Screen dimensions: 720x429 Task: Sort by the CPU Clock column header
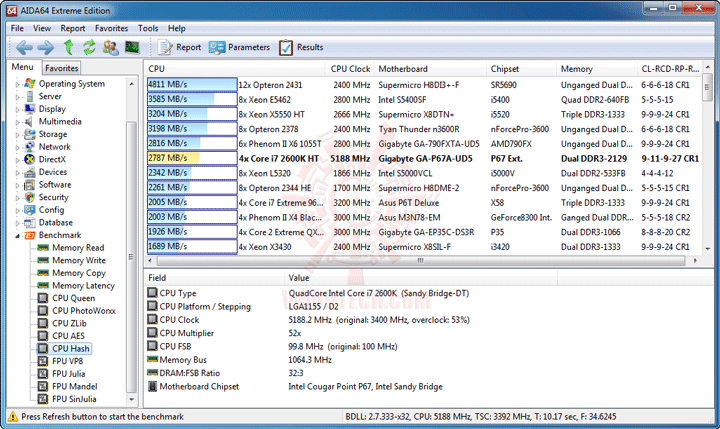click(x=350, y=69)
